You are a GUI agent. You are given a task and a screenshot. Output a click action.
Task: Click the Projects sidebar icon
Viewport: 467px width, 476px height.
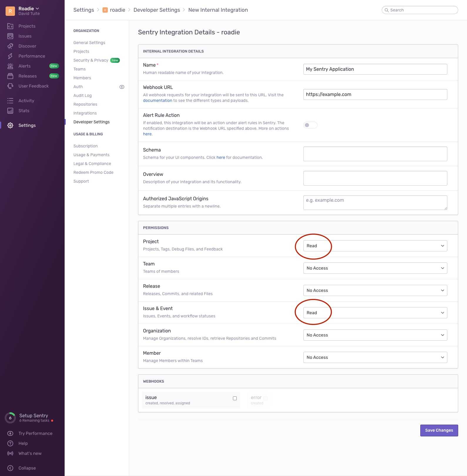point(10,26)
